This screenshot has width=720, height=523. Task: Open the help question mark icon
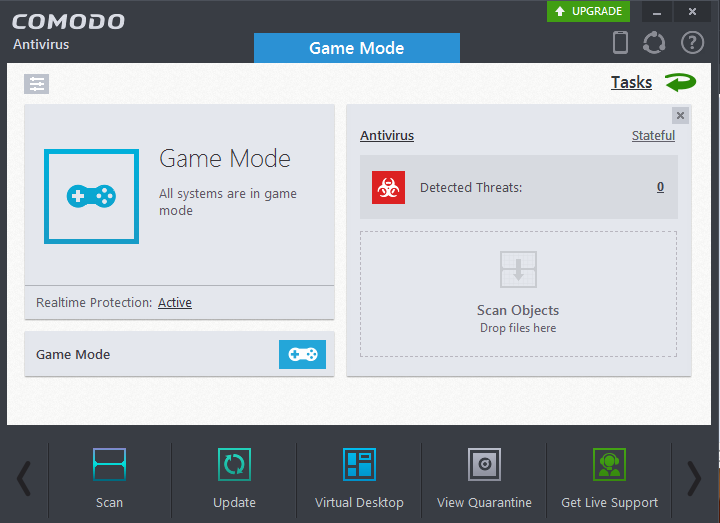[692, 43]
